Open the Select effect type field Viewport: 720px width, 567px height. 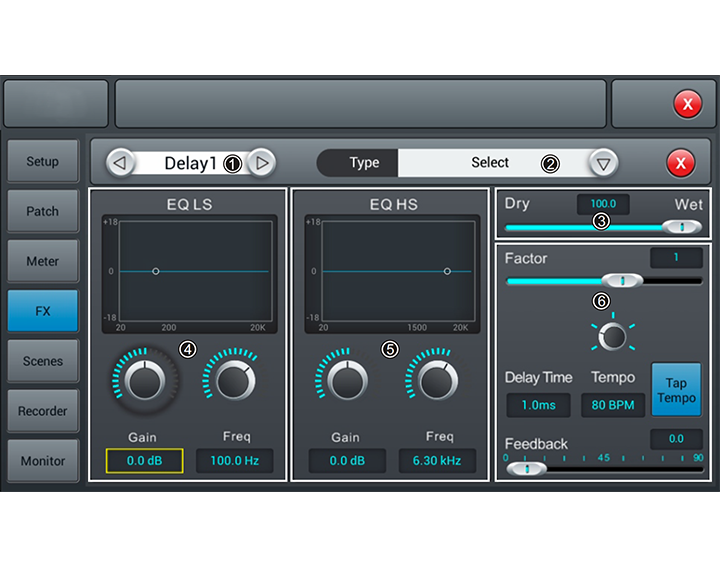tap(490, 163)
